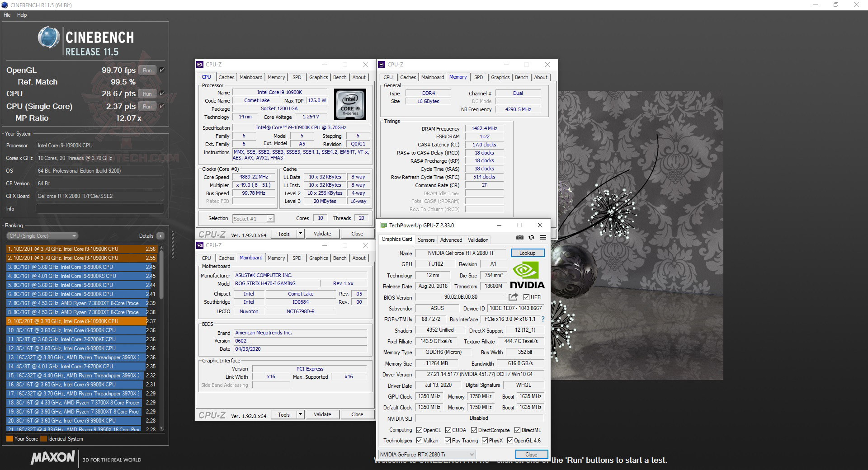Click the Intel Core i9 badge in CPU-Z
Screen dimensions: 868x470
(x=350, y=104)
